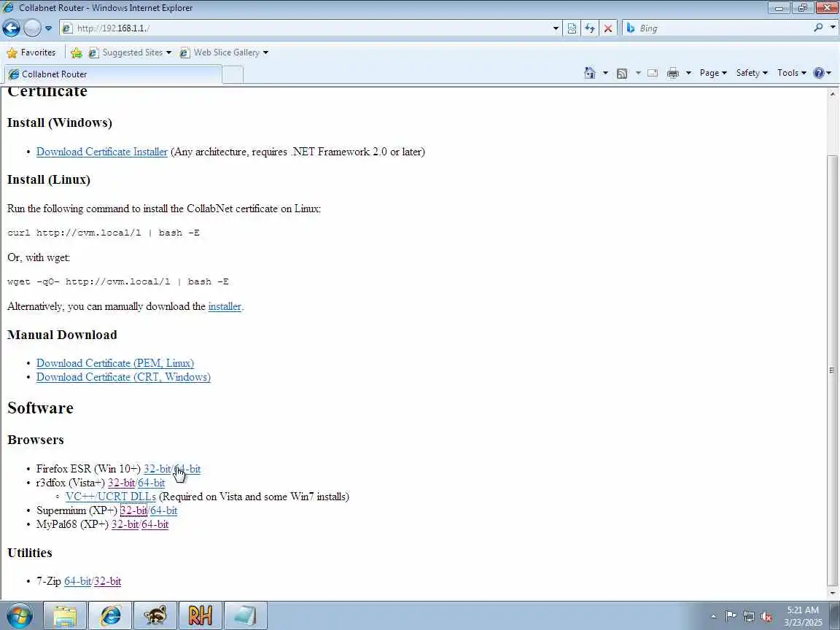Click r3dfox 64-bit download link

(152, 483)
